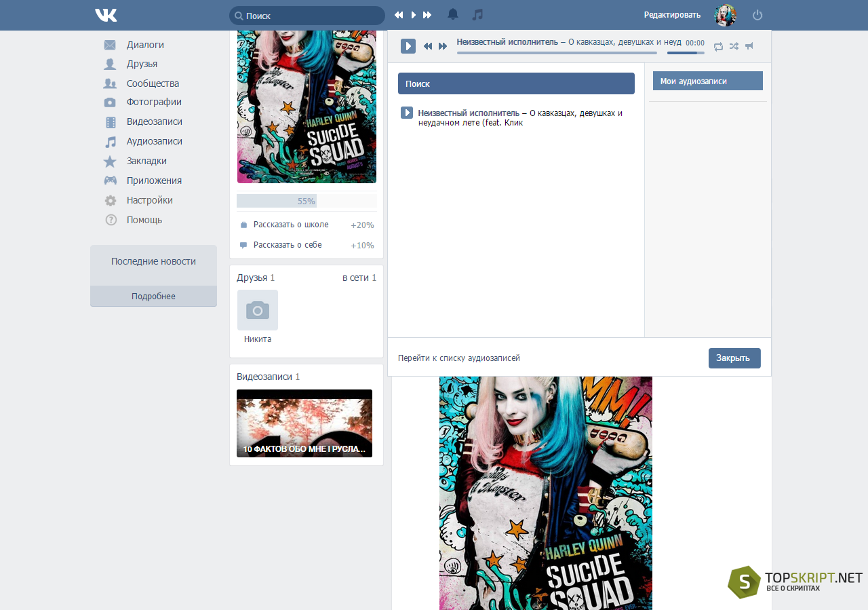Screen dimensions: 868x610
Task: Click the Неизвестный исполнитель title in player
Action: [x=507, y=42]
